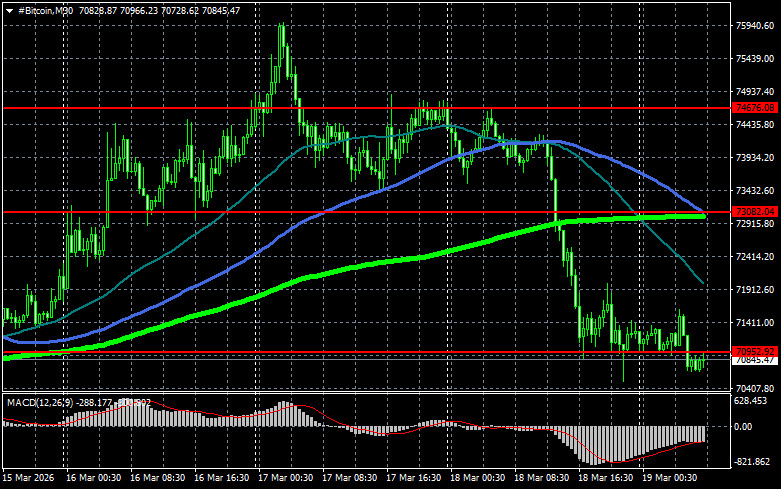The image size is (781, 489).
Task: Click the 18 Mar 00:30 time label
Action: pyautogui.click(x=478, y=478)
